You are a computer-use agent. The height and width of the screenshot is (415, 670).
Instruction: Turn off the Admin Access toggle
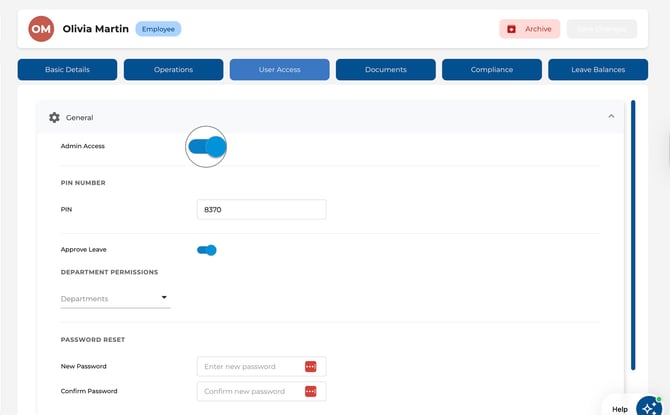(x=207, y=147)
